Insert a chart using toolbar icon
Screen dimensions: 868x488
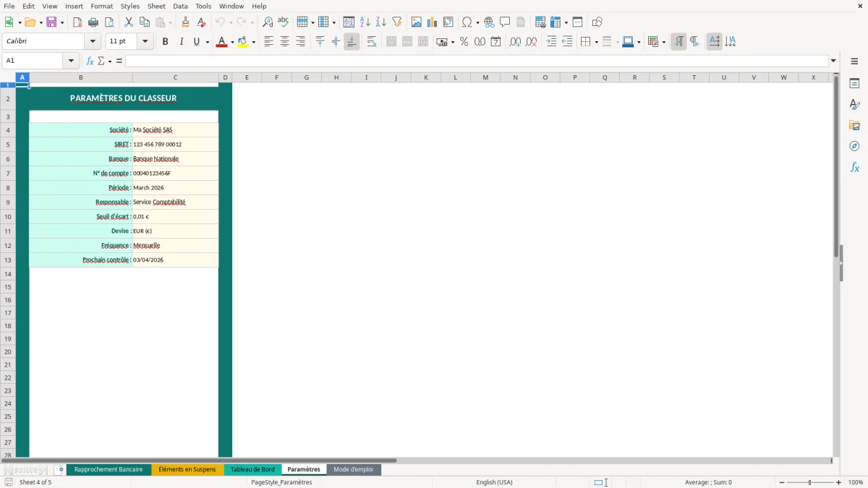pyautogui.click(x=433, y=22)
